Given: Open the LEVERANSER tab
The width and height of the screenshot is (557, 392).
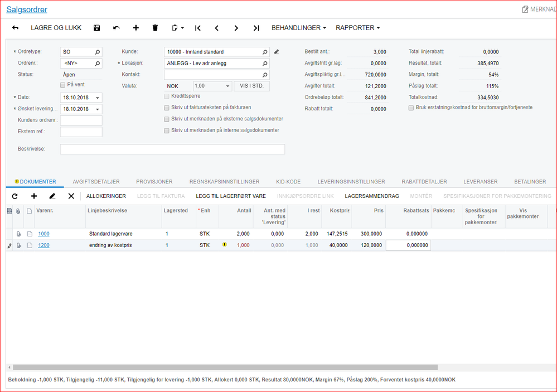Looking at the screenshot, I should [x=480, y=182].
